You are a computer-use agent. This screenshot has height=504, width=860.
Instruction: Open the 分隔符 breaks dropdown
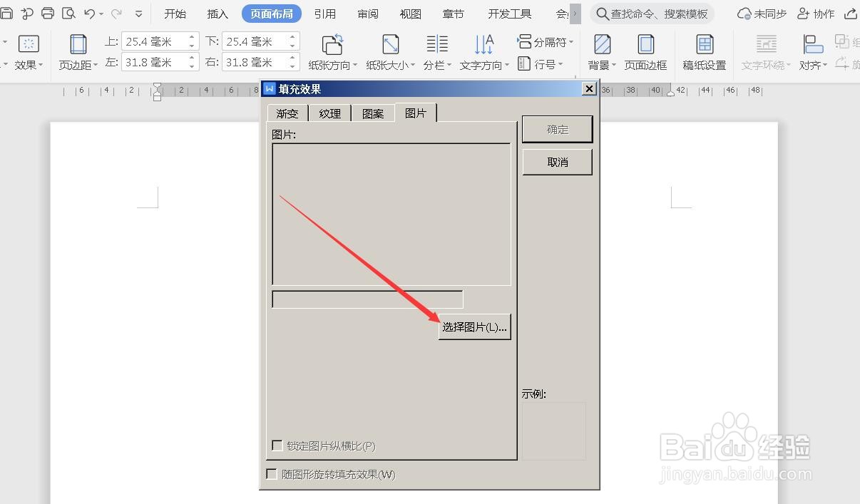[546, 42]
